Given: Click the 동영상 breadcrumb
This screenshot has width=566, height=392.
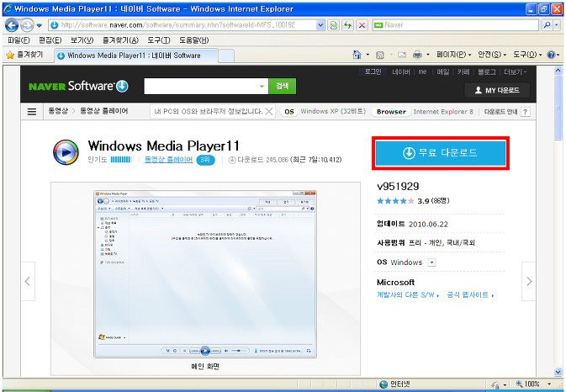Looking at the screenshot, I should point(58,111).
